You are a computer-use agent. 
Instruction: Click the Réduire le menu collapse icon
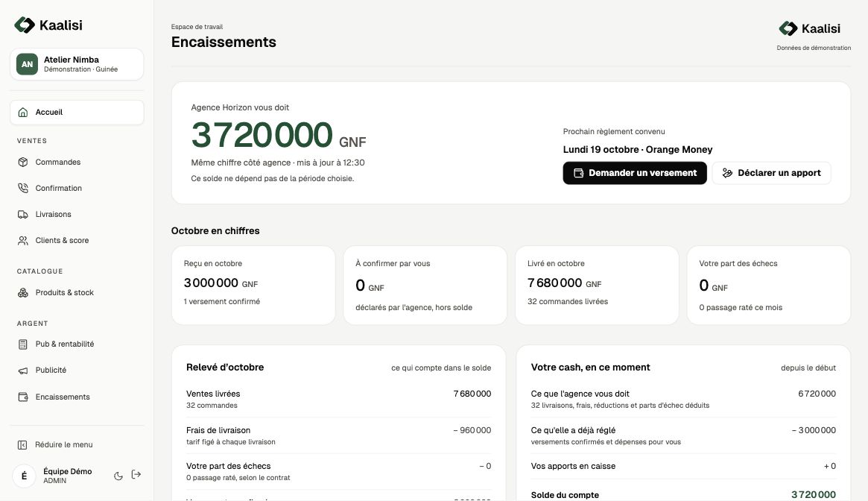coord(22,445)
